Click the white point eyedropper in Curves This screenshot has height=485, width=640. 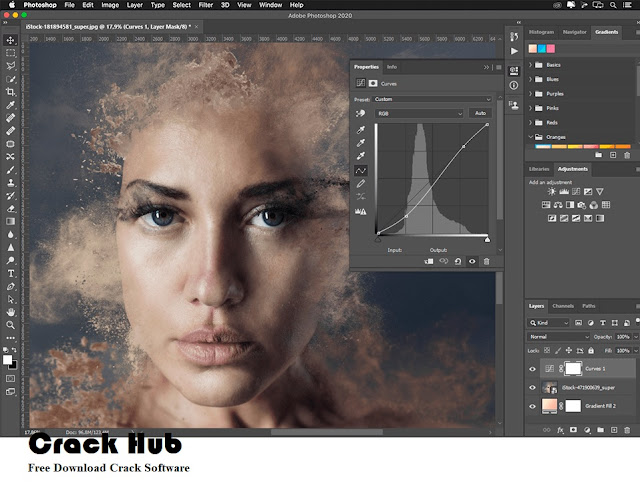click(x=361, y=156)
